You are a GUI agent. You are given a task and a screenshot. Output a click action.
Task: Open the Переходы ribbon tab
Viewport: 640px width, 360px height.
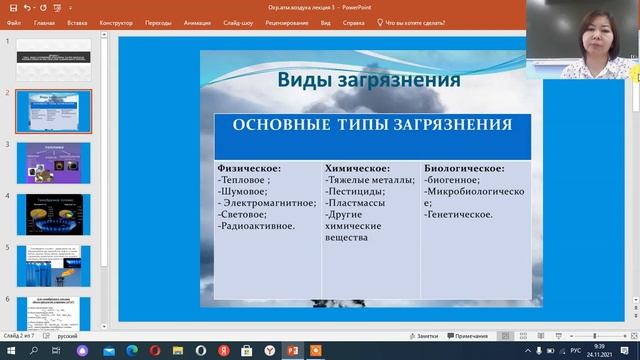(158, 23)
